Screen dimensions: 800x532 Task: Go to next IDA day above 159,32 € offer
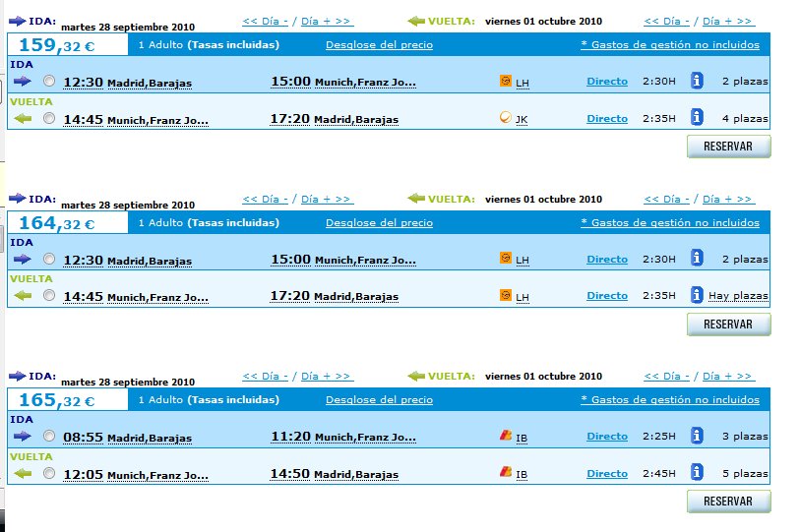[327, 22]
